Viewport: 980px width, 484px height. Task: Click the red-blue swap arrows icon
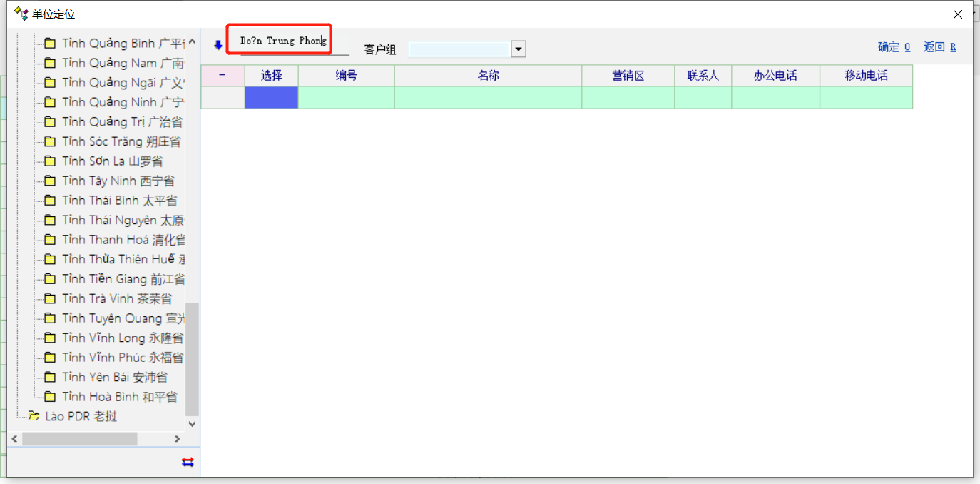click(x=188, y=462)
